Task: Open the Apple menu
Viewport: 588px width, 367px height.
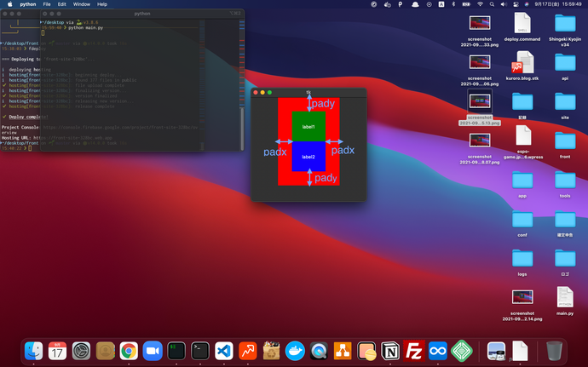Action: [x=9, y=4]
